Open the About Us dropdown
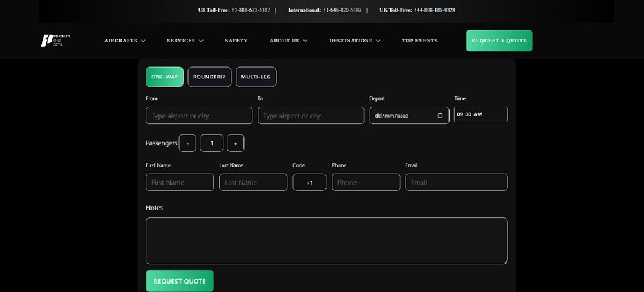 click(x=288, y=41)
